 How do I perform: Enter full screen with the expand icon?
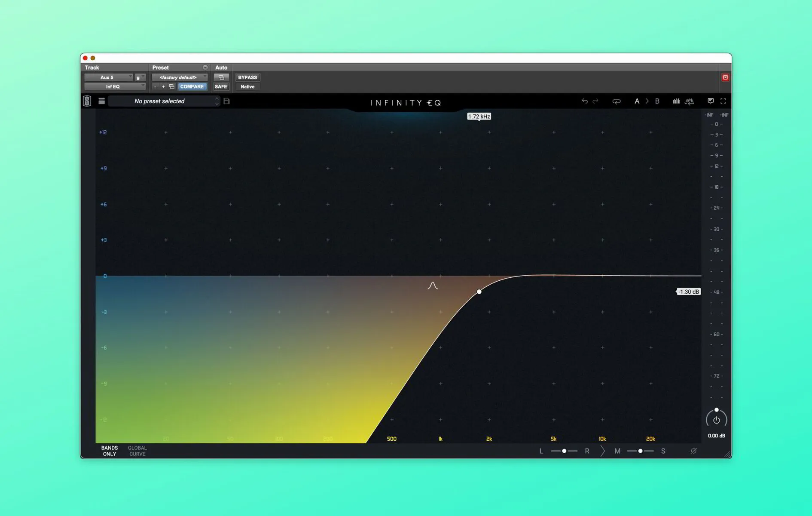[723, 101]
